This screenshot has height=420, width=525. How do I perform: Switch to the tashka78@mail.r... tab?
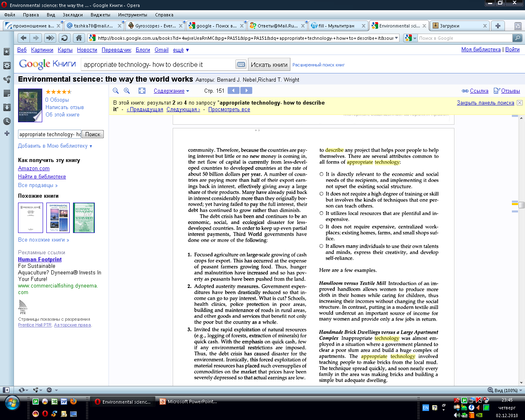[94, 26]
